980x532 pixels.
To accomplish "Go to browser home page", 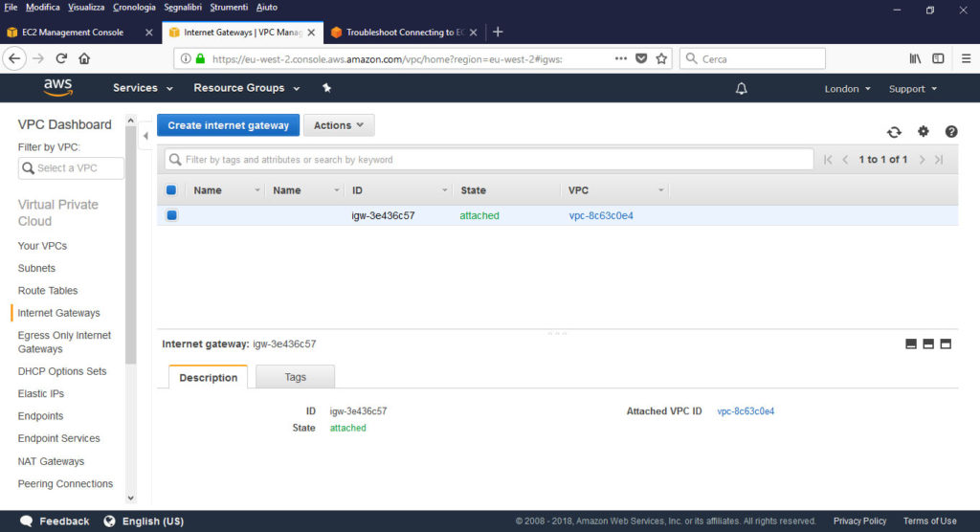I will click(84, 58).
